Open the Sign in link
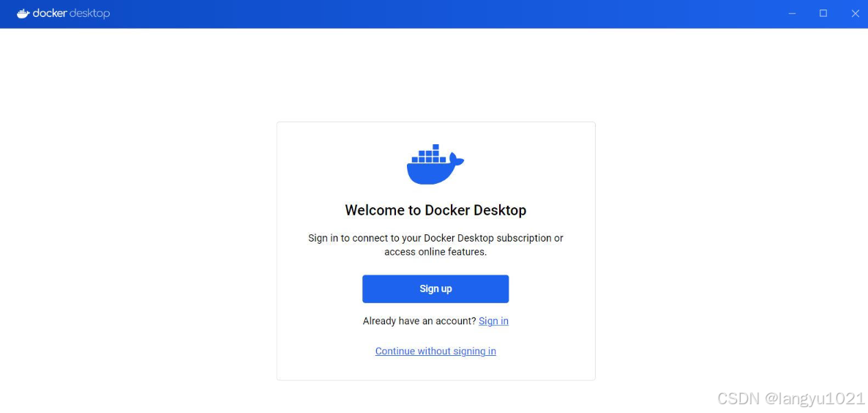The height and width of the screenshot is (413, 868). click(x=493, y=321)
